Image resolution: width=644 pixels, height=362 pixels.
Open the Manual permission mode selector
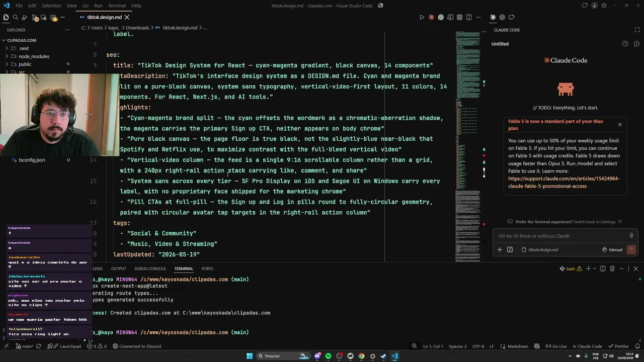point(612,249)
